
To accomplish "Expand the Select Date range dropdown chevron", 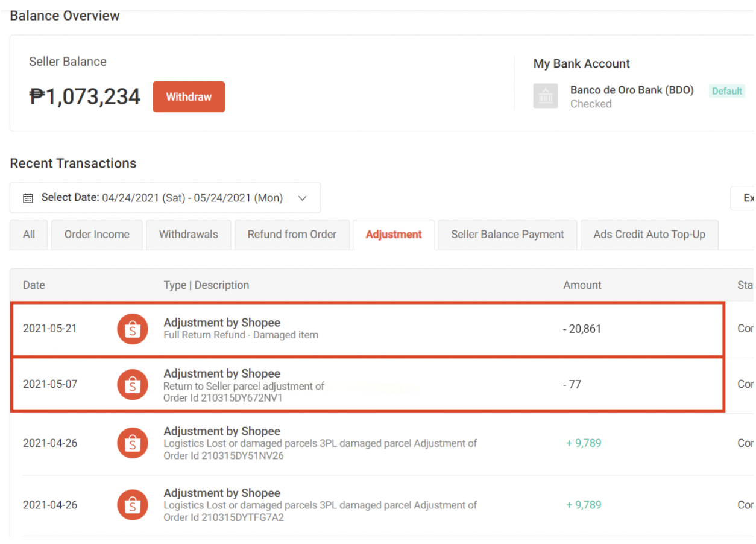I will pos(303,198).
